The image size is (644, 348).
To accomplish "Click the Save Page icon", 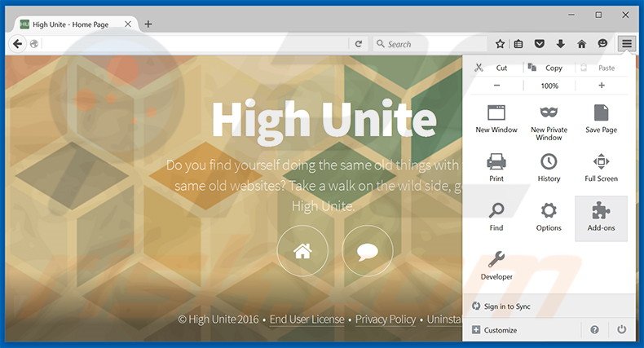I will 601,112.
